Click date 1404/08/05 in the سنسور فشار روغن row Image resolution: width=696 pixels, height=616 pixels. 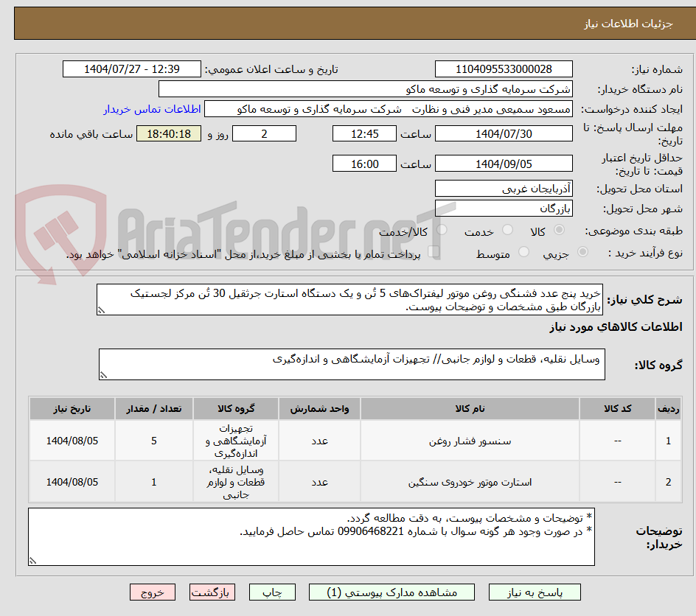click(x=72, y=441)
